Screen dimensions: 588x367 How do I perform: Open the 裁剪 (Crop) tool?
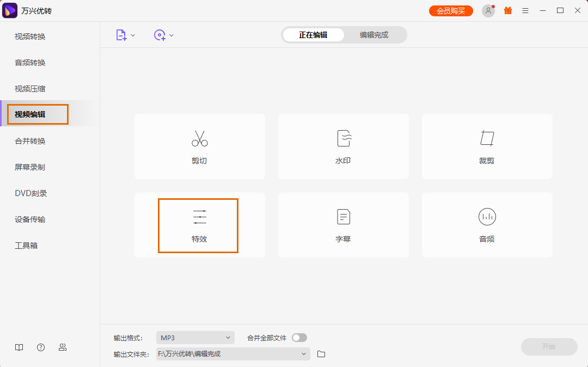coord(486,146)
